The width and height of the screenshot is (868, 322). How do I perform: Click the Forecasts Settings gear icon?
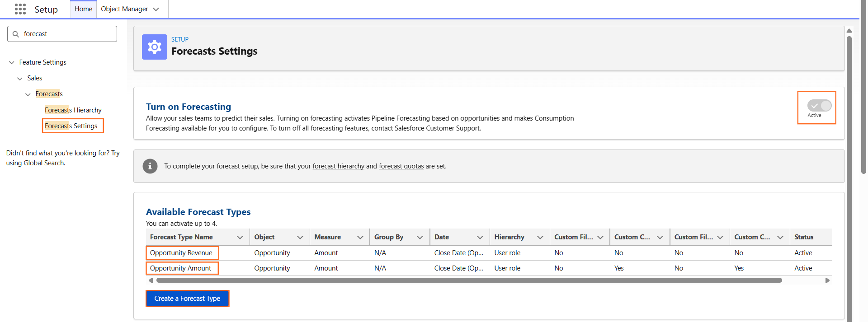point(155,47)
